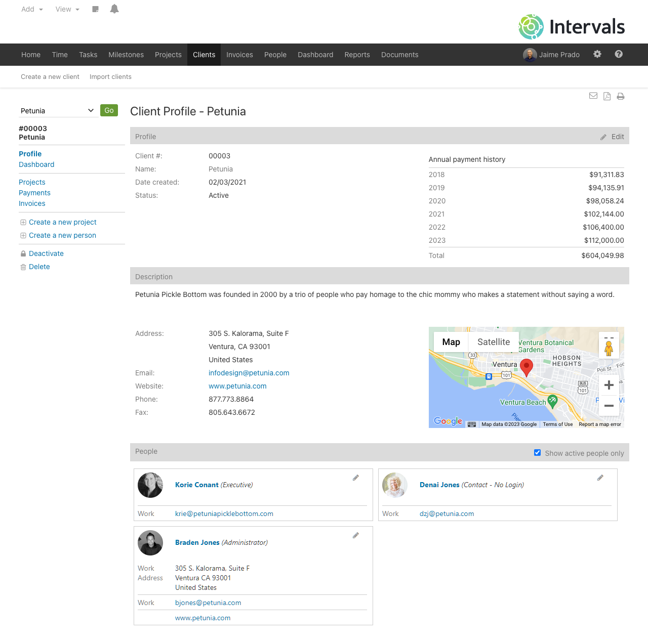Click the Intervals logo
The height and width of the screenshot is (644, 648).
pyautogui.click(x=572, y=27)
